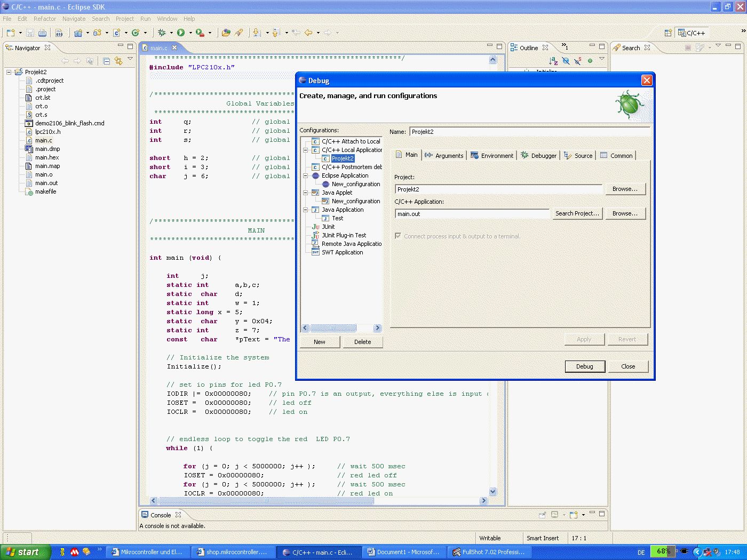Click the Print icon in toolbar
The width and height of the screenshot is (747, 560).
click(43, 33)
